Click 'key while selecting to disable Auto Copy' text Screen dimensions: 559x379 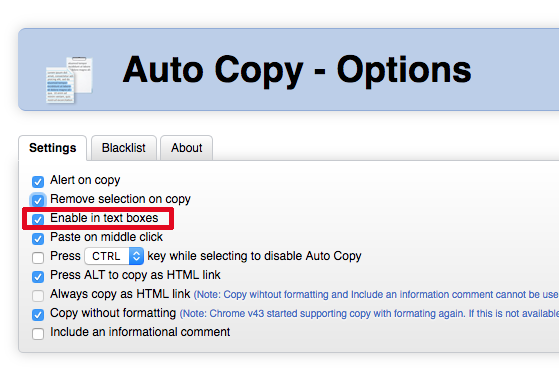(255, 256)
